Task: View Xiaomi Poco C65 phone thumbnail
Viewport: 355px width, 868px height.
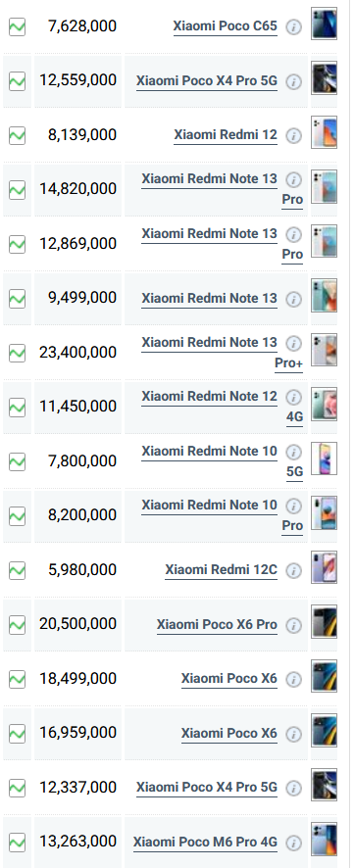Action: pyautogui.click(x=324, y=24)
